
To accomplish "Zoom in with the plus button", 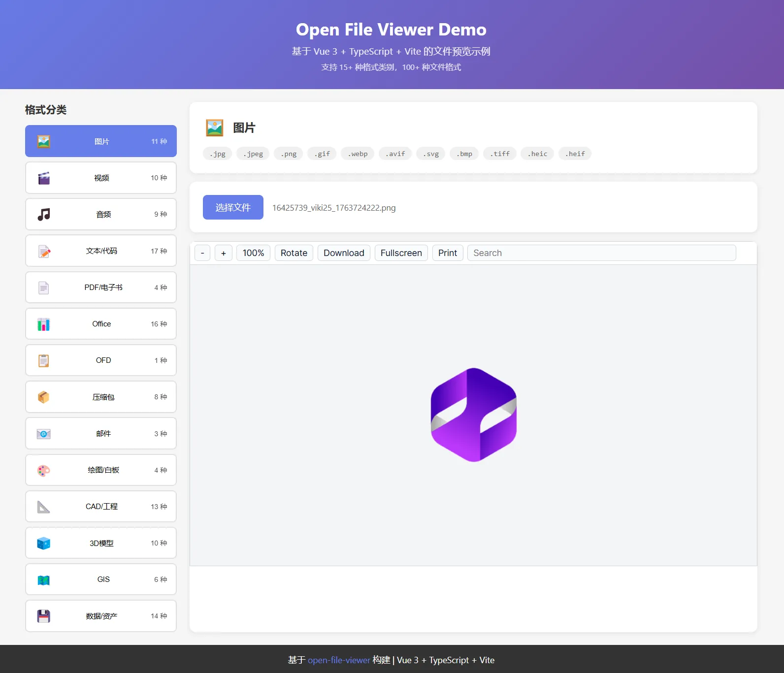I will (x=224, y=253).
